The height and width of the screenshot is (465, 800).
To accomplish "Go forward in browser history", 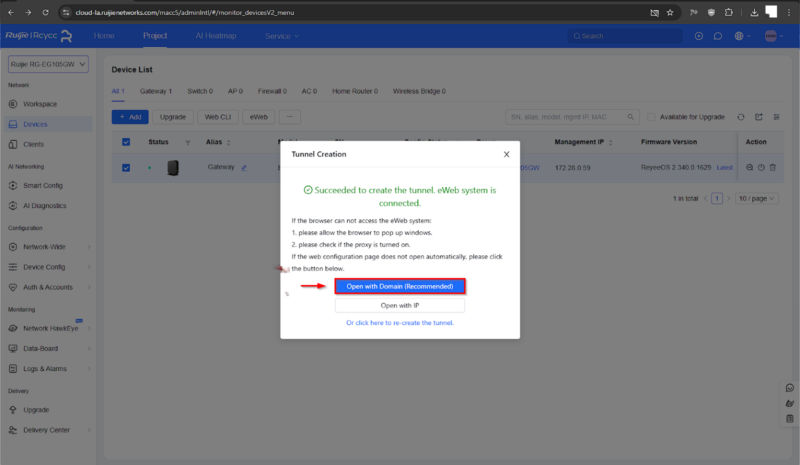I will [x=28, y=12].
